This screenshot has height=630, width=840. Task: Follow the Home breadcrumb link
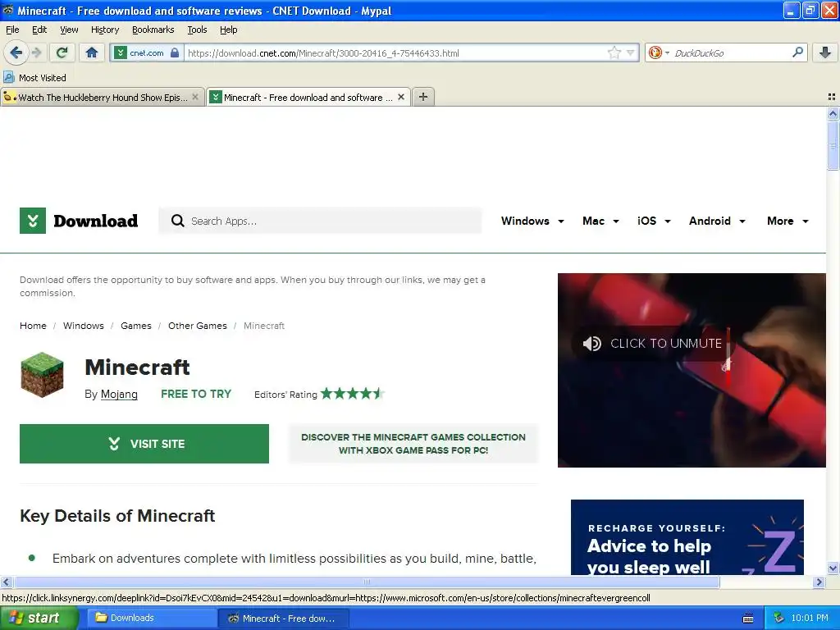click(x=33, y=326)
